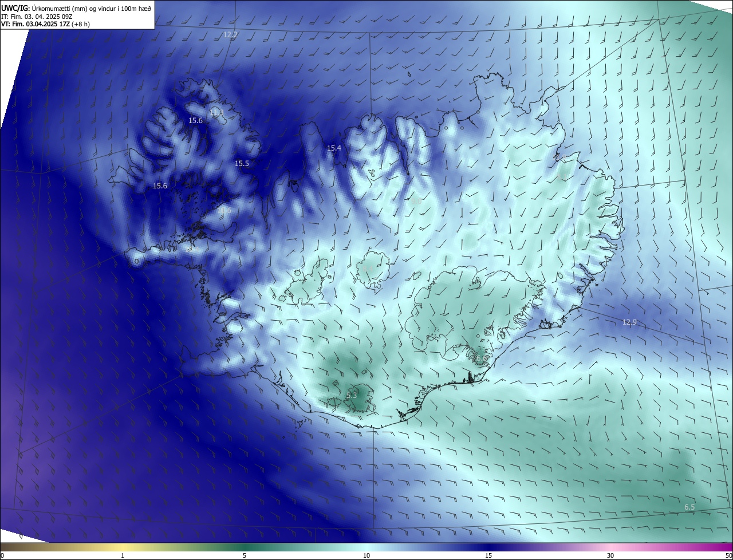Click the 10 tick on the color scale
The image size is (733, 560).
[366, 555]
